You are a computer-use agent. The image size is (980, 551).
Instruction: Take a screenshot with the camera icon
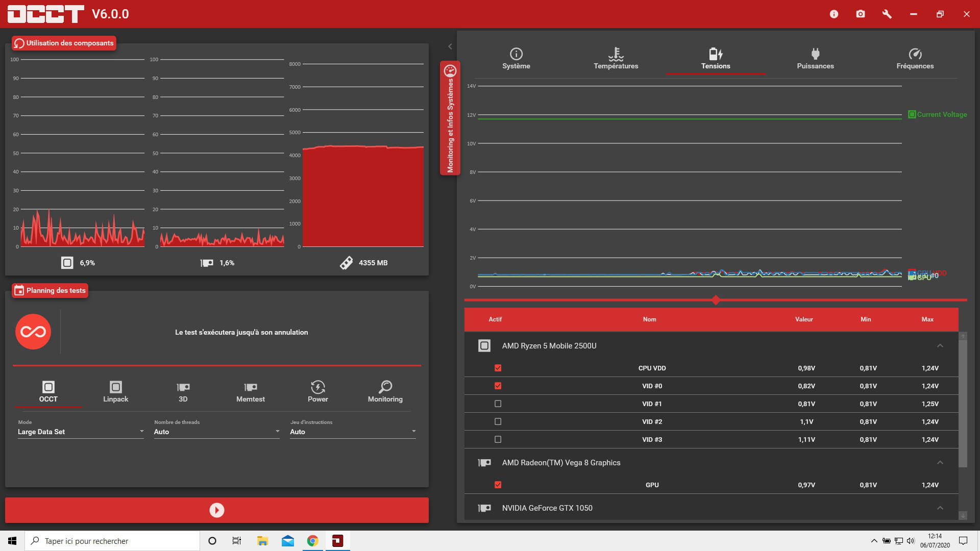click(861, 14)
